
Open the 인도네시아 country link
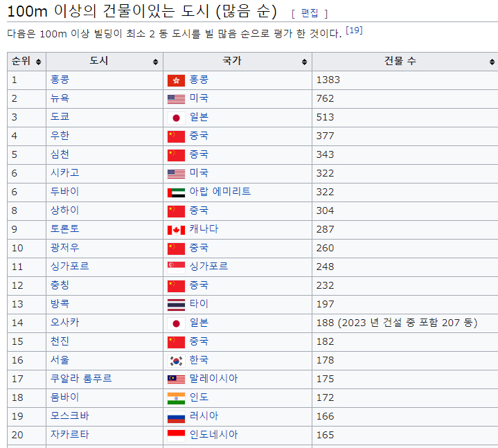tap(213, 435)
